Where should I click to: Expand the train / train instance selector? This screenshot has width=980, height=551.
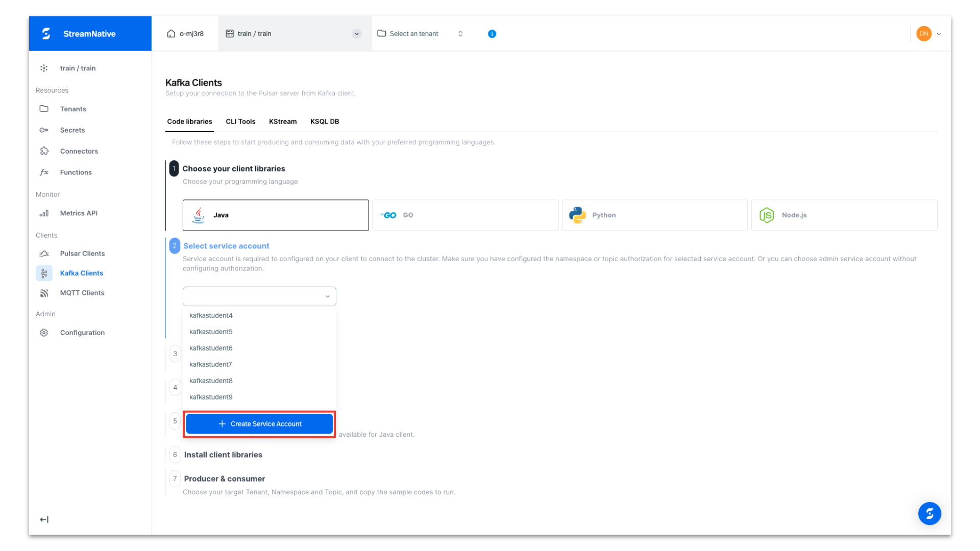(356, 34)
